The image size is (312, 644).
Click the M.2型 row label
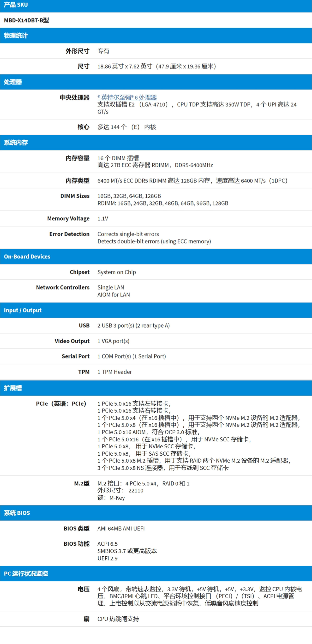coord(82,483)
